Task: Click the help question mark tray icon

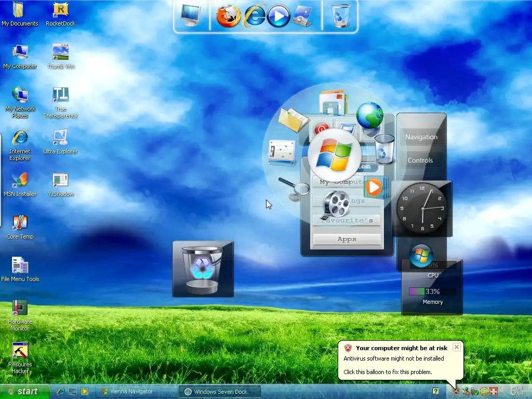Action: click(x=436, y=392)
